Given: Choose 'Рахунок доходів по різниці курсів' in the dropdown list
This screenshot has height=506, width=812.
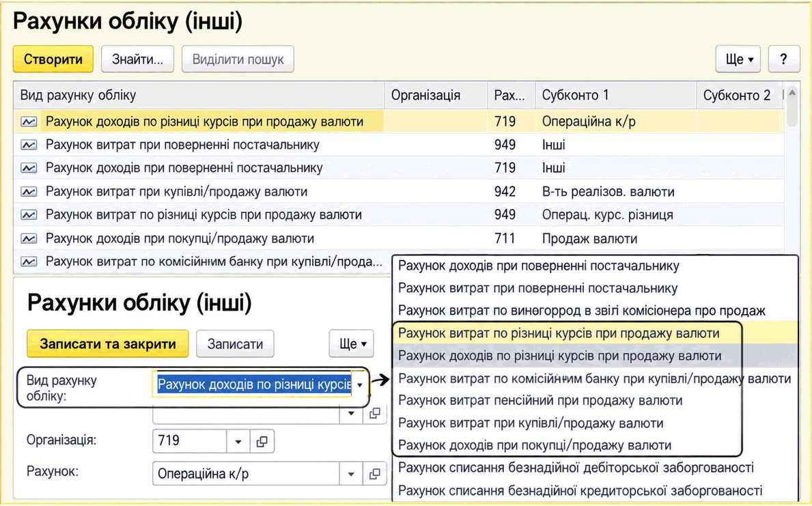Looking at the screenshot, I should click(560, 356).
